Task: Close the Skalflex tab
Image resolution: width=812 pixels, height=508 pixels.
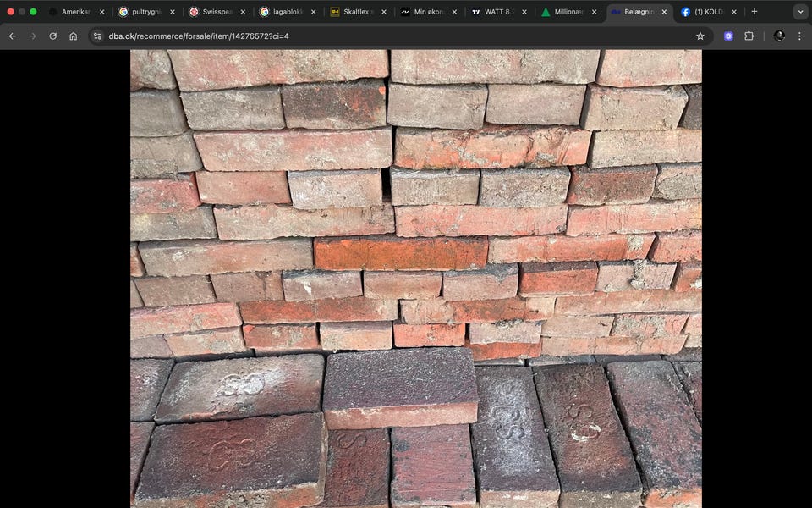Action: pyautogui.click(x=384, y=12)
